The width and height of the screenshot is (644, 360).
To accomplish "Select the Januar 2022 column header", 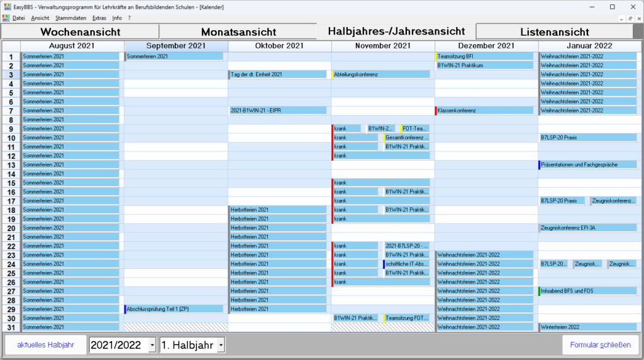I will tap(589, 46).
